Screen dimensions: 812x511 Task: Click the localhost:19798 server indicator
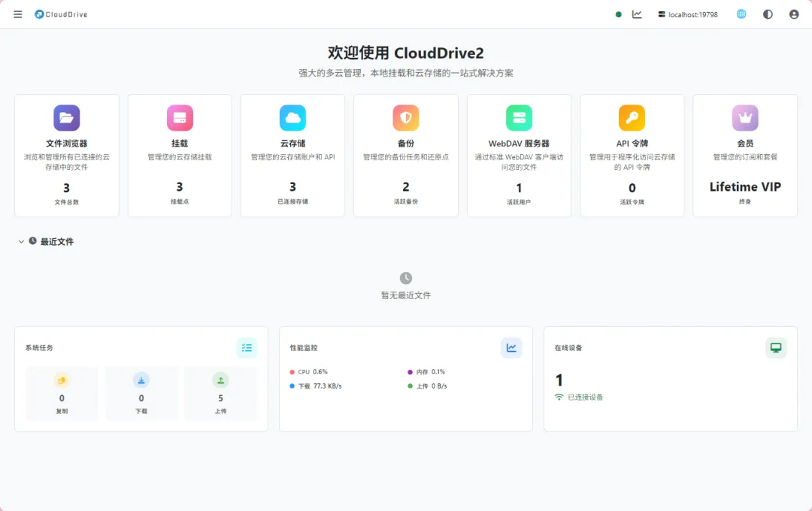point(688,14)
